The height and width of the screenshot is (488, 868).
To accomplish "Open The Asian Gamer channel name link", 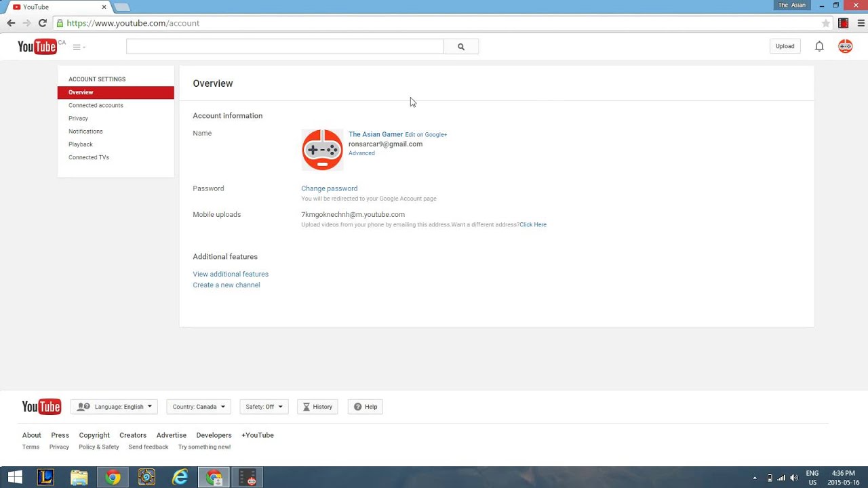I will 376,134.
